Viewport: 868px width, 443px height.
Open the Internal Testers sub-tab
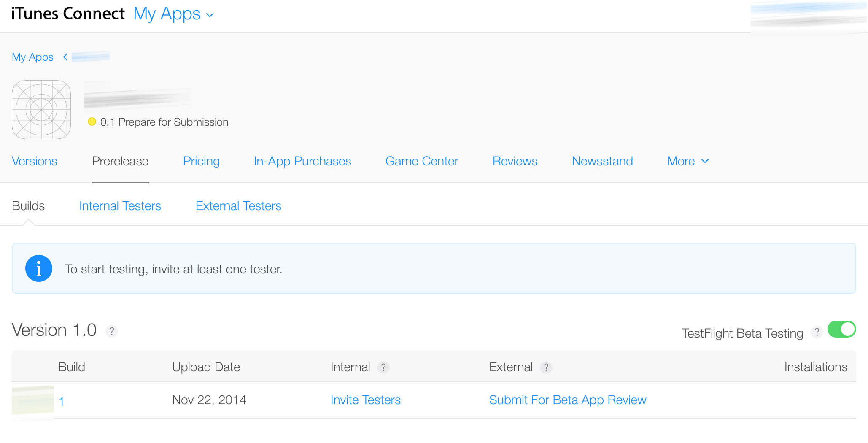point(120,206)
